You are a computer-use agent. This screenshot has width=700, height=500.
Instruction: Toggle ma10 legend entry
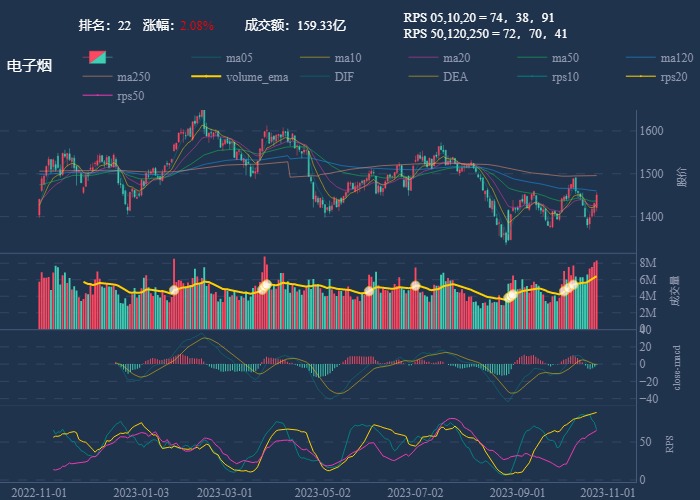point(347,58)
